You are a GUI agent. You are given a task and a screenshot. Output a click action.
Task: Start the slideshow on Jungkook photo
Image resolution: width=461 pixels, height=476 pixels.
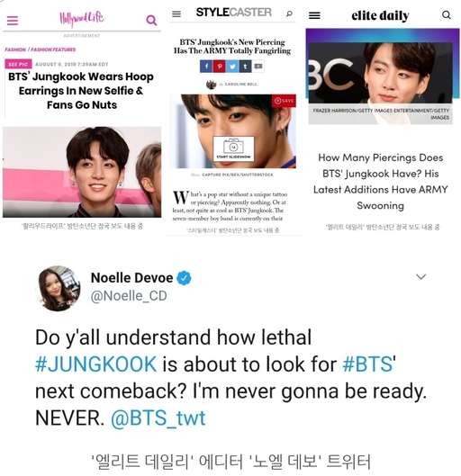233,148
